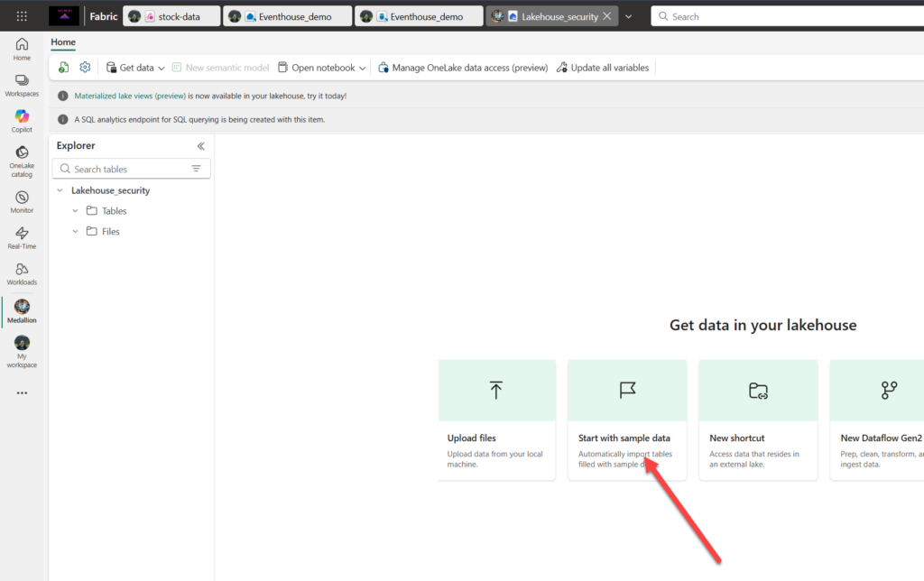Click the Start with sample data card

tap(627, 420)
